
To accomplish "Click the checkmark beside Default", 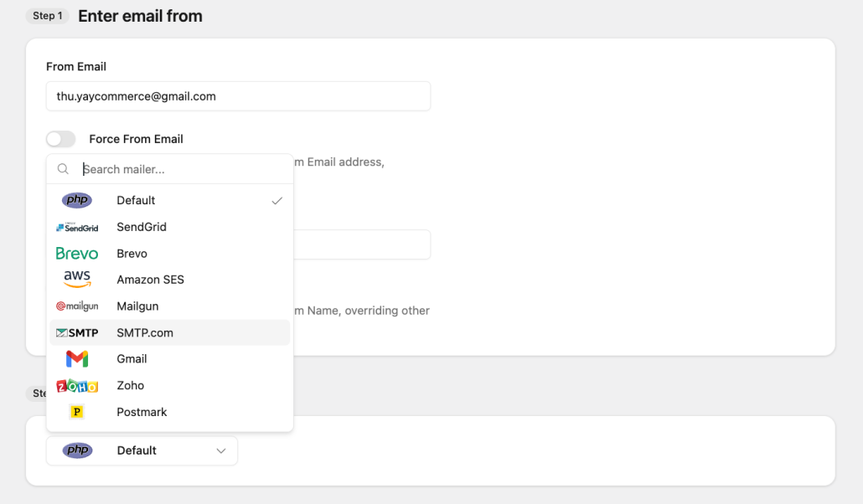I will [x=276, y=200].
